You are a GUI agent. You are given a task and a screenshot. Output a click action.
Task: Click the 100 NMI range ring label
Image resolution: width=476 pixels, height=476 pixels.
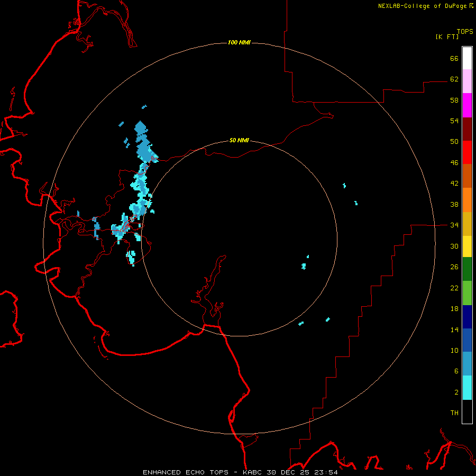tap(239, 42)
